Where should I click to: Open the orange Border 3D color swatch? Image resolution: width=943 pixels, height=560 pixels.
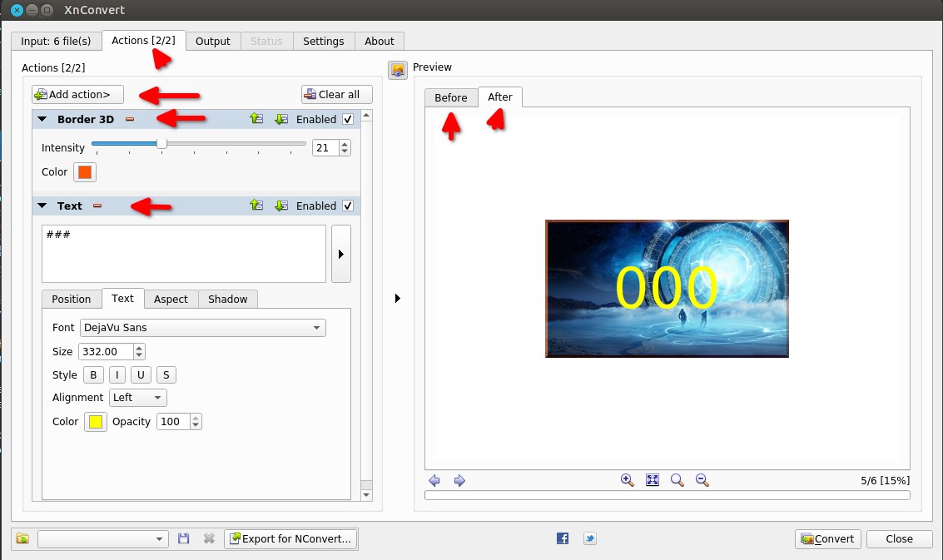click(x=85, y=172)
